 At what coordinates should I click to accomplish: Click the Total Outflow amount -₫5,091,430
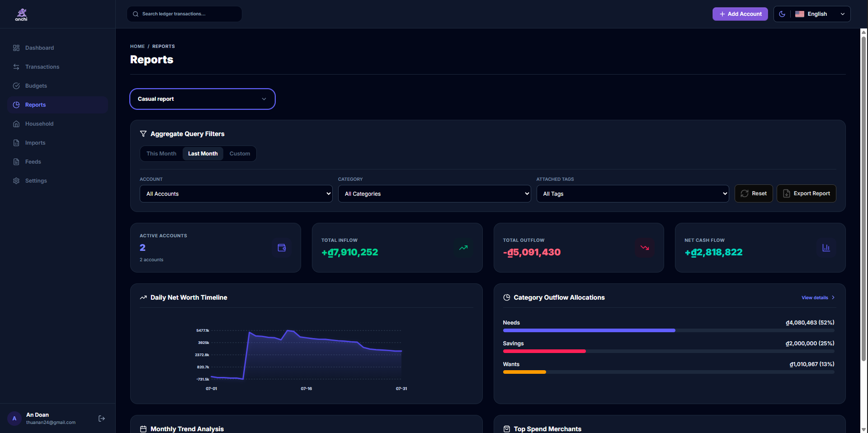[x=532, y=252]
